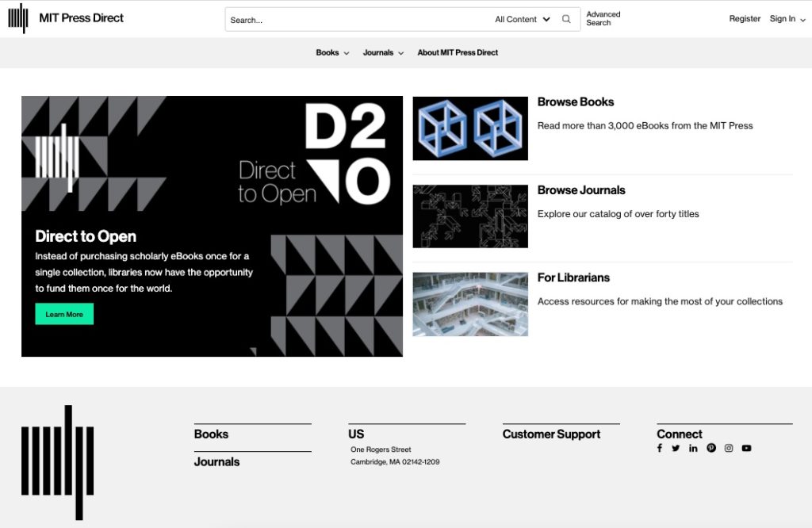The image size is (812, 528).
Task: Click inside the search text field
Action: [x=357, y=19]
